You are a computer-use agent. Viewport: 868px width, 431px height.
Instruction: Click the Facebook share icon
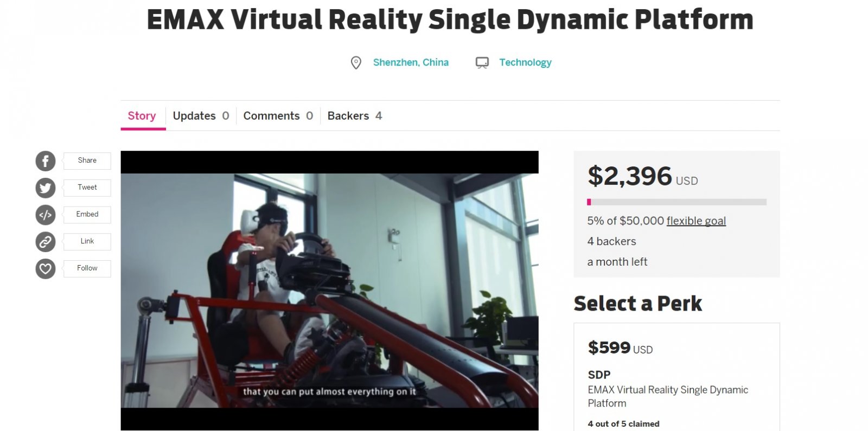pyautogui.click(x=46, y=161)
